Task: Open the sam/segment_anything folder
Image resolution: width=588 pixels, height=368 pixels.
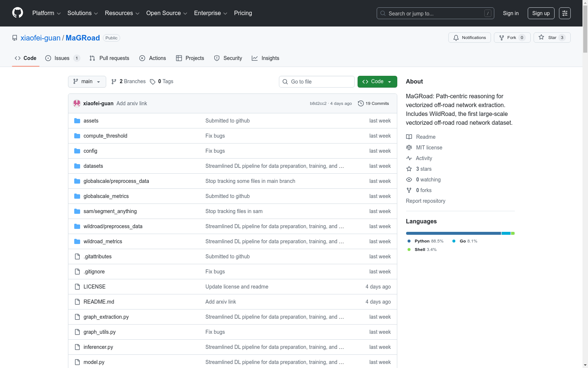Action: [110, 211]
